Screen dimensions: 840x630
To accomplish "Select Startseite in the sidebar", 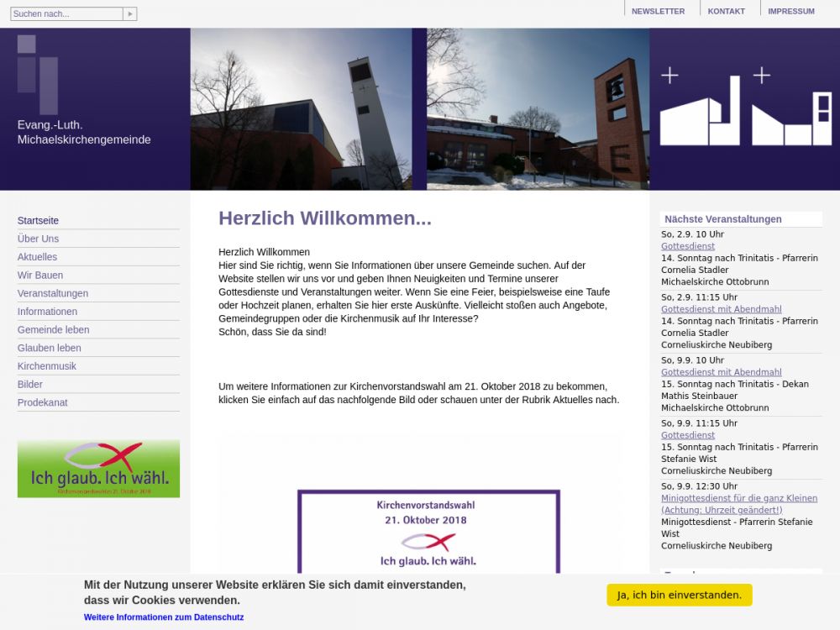I will click(x=38, y=221).
